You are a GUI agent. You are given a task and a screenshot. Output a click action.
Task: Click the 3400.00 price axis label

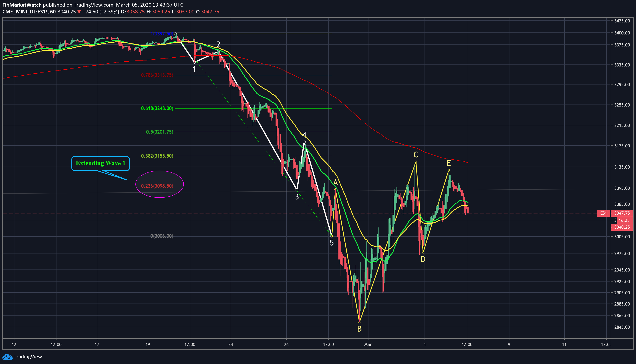pyautogui.click(x=622, y=33)
